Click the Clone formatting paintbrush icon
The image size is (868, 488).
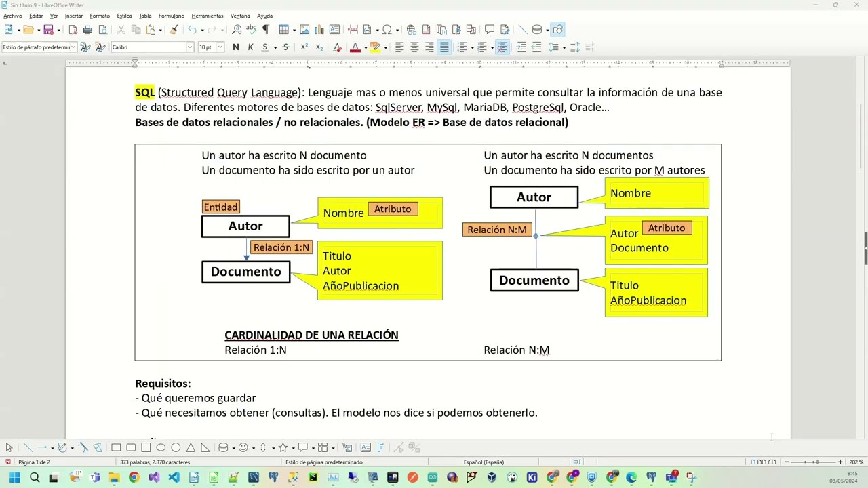174,30
